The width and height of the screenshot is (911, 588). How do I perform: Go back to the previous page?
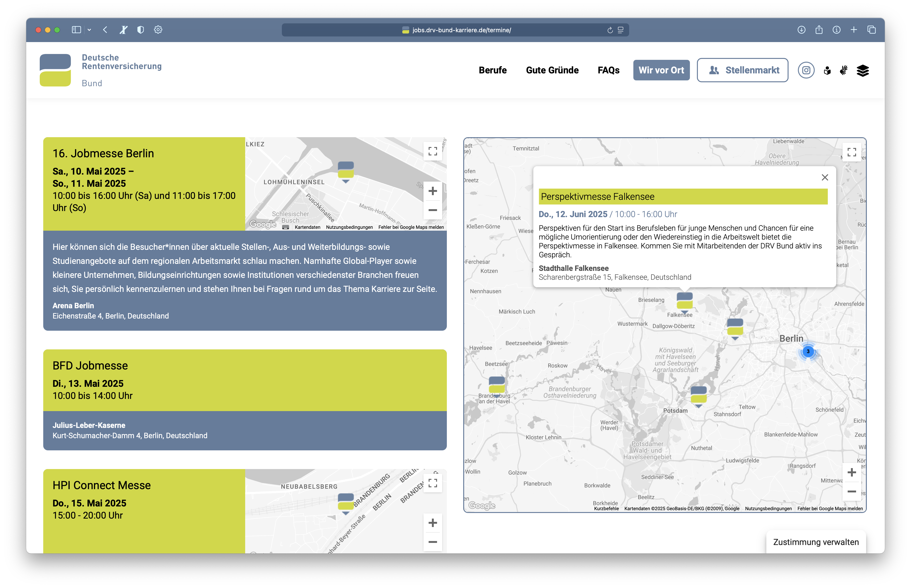pyautogui.click(x=105, y=30)
